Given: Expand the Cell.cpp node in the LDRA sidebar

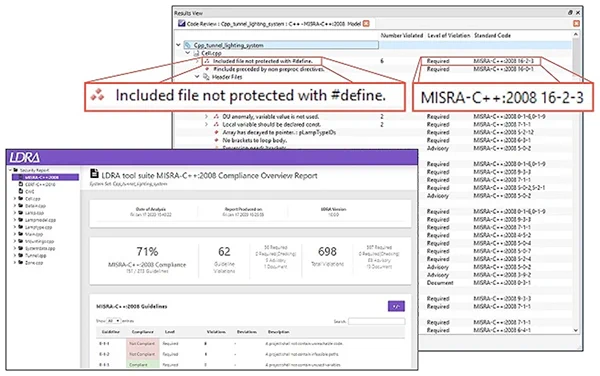Looking at the screenshot, I should click(x=15, y=199).
